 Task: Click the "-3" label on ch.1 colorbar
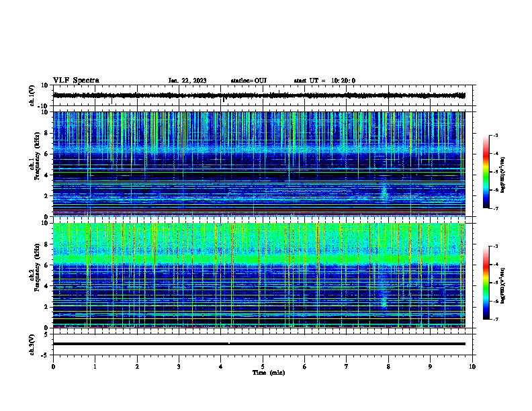[496, 135]
